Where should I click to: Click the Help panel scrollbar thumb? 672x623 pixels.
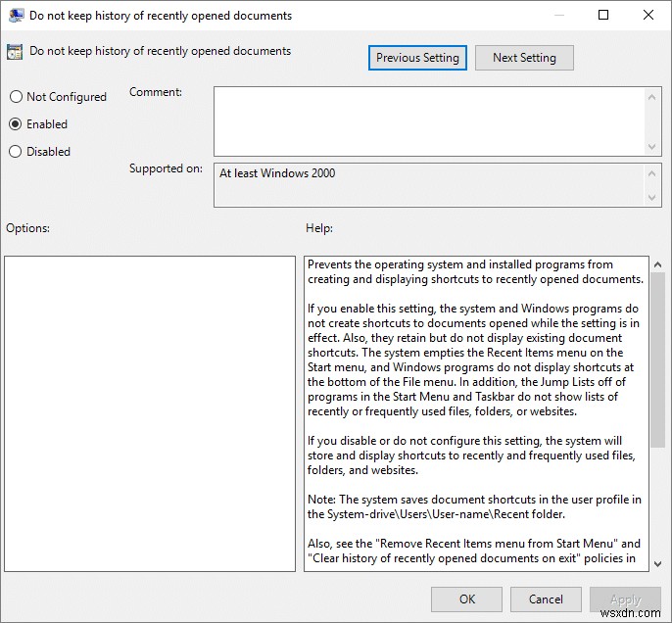click(658, 359)
